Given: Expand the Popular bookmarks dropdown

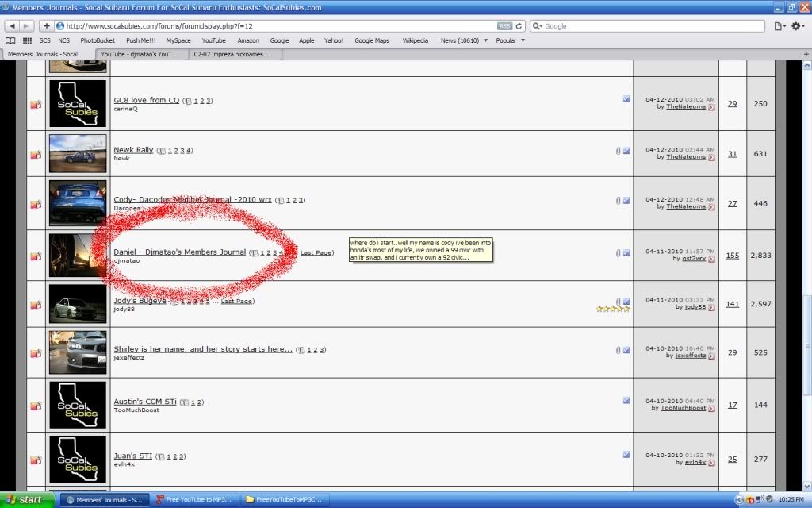Looking at the screenshot, I should (509, 40).
